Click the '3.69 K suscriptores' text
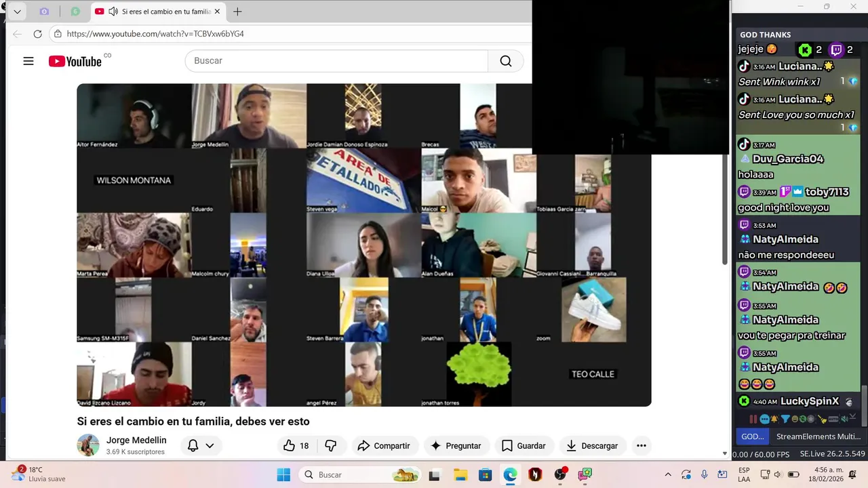The image size is (868, 488). 136,452
